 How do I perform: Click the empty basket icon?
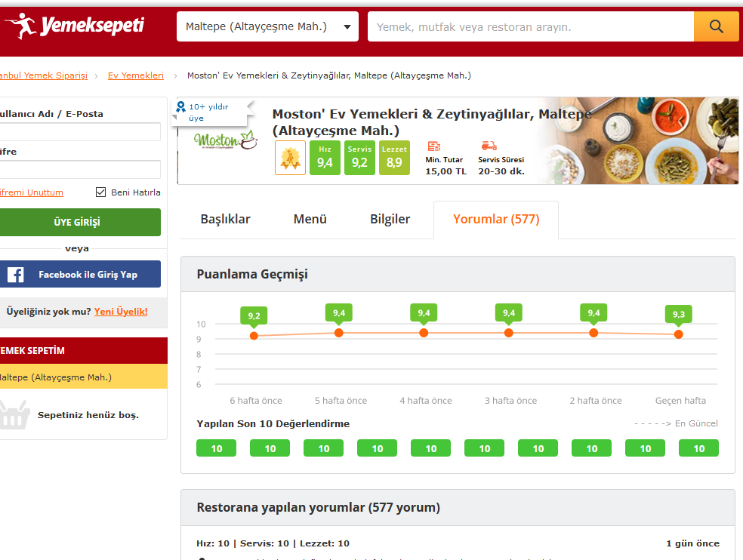(x=14, y=414)
